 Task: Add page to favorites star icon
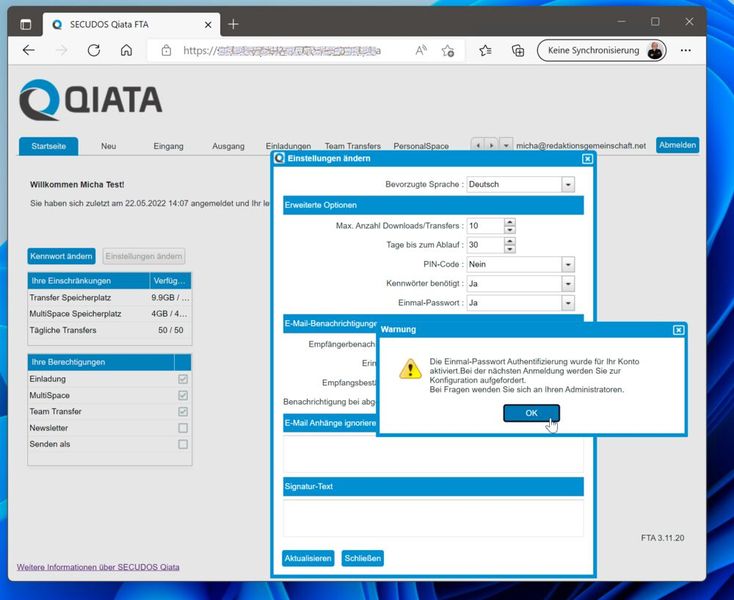coord(448,51)
